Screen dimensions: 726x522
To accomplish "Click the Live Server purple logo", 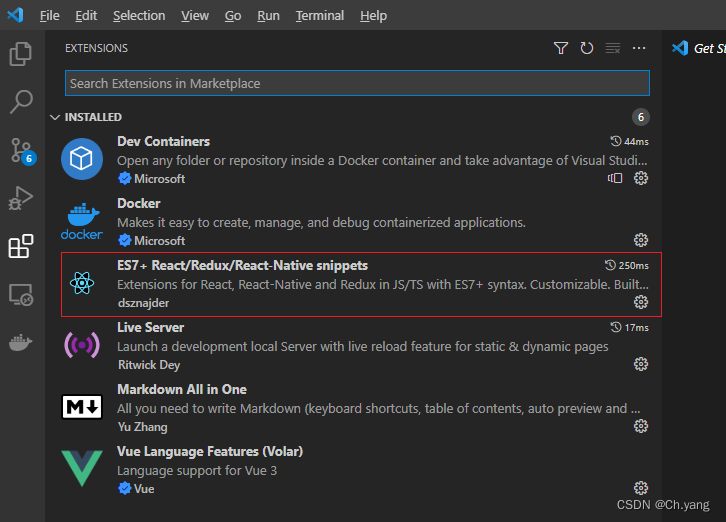I will pos(82,345).
